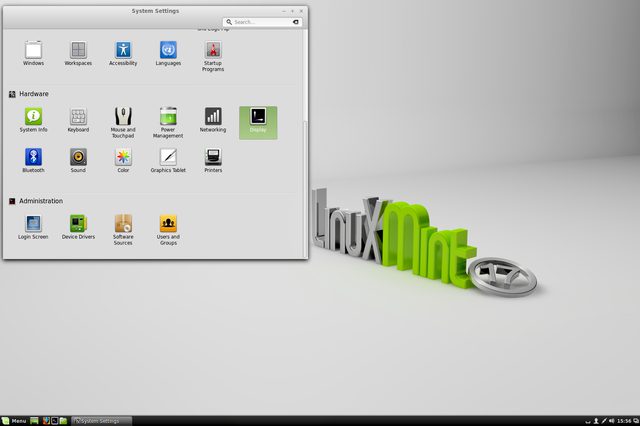Viewport: 640px width, 426px height.
Task: Open the System Info panel
Action: (x=33, y=120)
